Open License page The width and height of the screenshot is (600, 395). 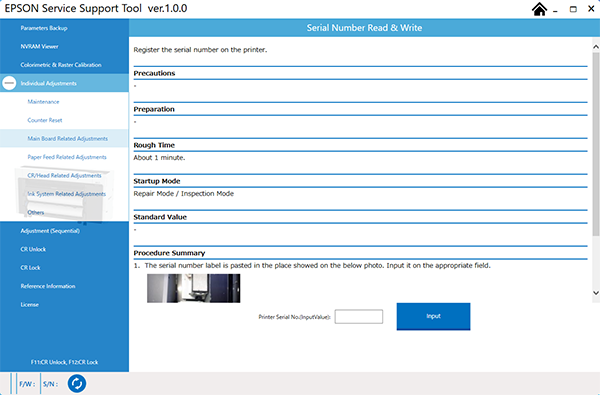[29, 304]
